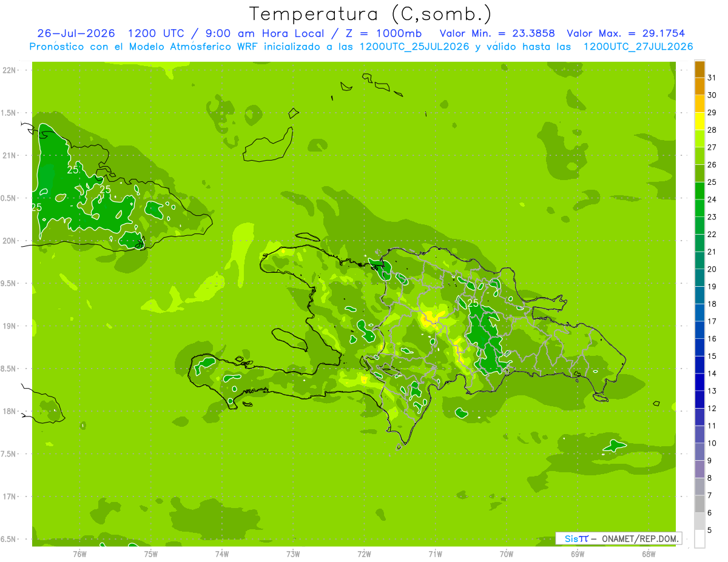
Task: Click legend value '31'
Action: coord(712,78)
